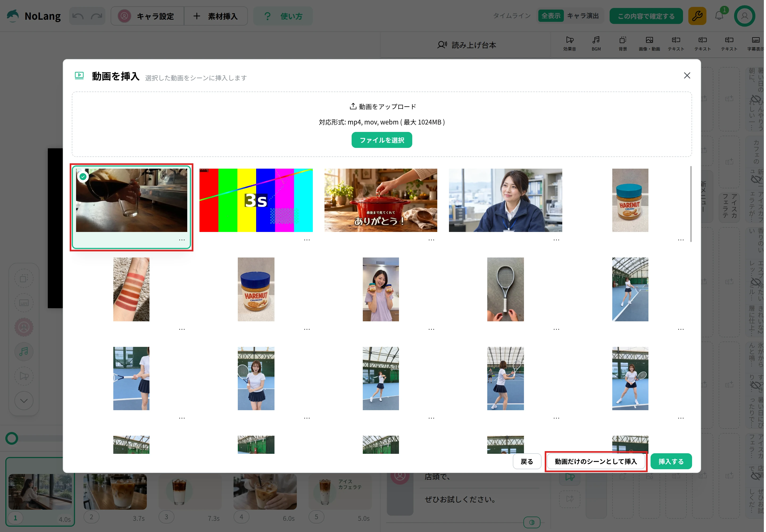Click the 読み上げ台本 script header
Screen dimensions: 766x532
pyautogui.click(x=466, y=45)
